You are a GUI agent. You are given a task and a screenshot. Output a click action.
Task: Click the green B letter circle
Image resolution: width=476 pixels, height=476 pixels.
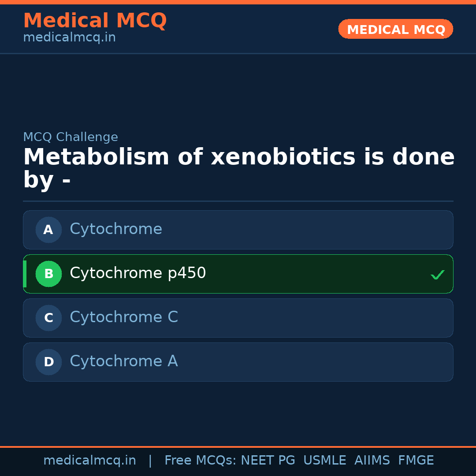(x=48, y=274)
